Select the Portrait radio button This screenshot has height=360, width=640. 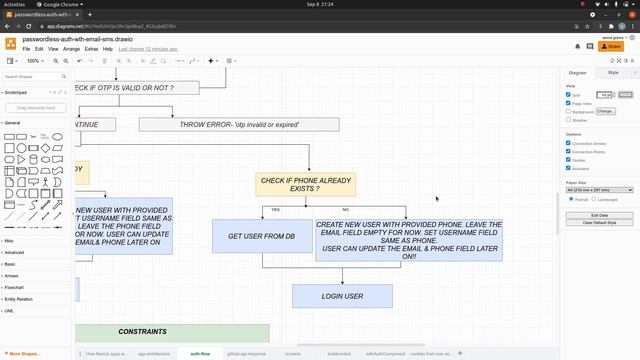(571, 199)
